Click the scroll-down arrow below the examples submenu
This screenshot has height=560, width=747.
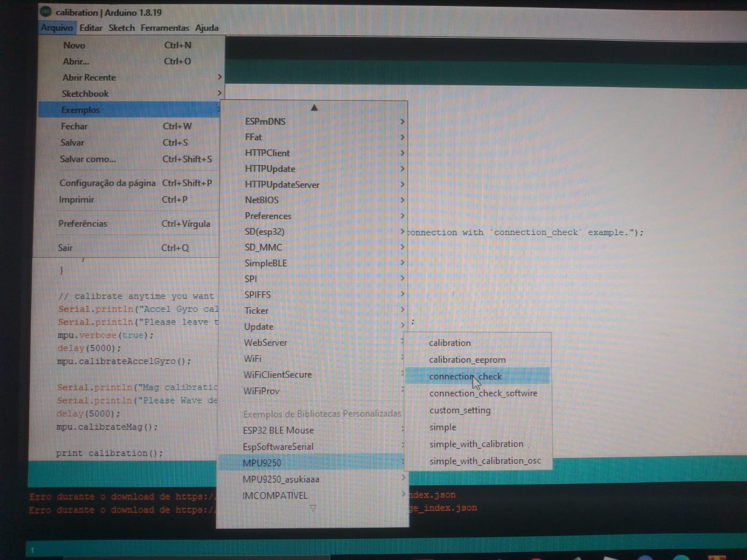coord(313,508)
